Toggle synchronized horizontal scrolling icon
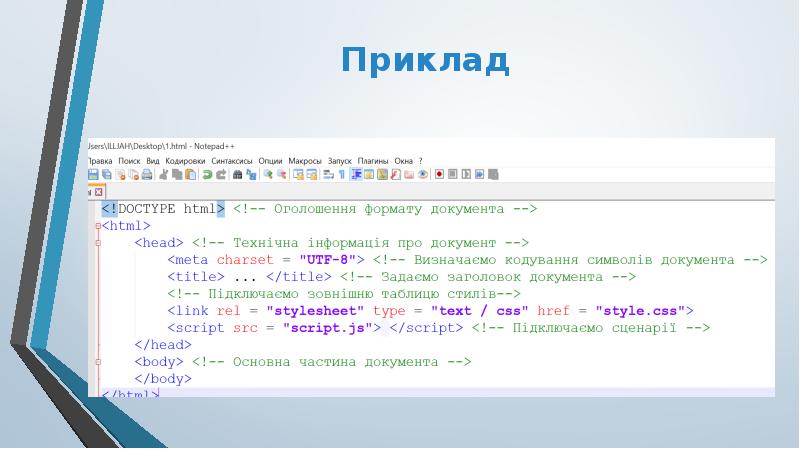Viewport: 800px width, 449px height. click(x=312, y=174)
